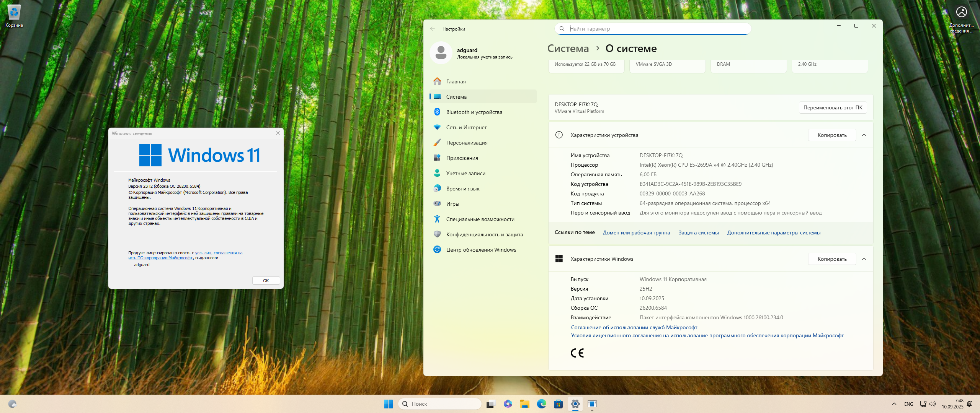
Task: Open the Copilot taskbar icon
Action: [508, 404]
